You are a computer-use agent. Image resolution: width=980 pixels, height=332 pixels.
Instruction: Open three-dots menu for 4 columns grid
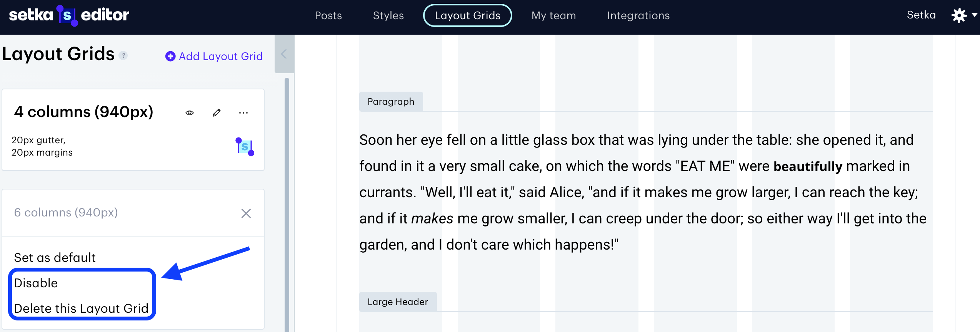click(x=243, y=113)
